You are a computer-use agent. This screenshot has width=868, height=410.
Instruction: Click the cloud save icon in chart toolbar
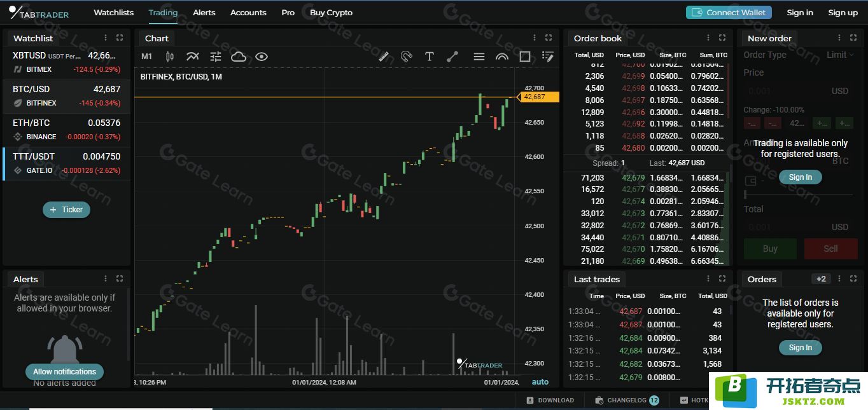point(239,57)
